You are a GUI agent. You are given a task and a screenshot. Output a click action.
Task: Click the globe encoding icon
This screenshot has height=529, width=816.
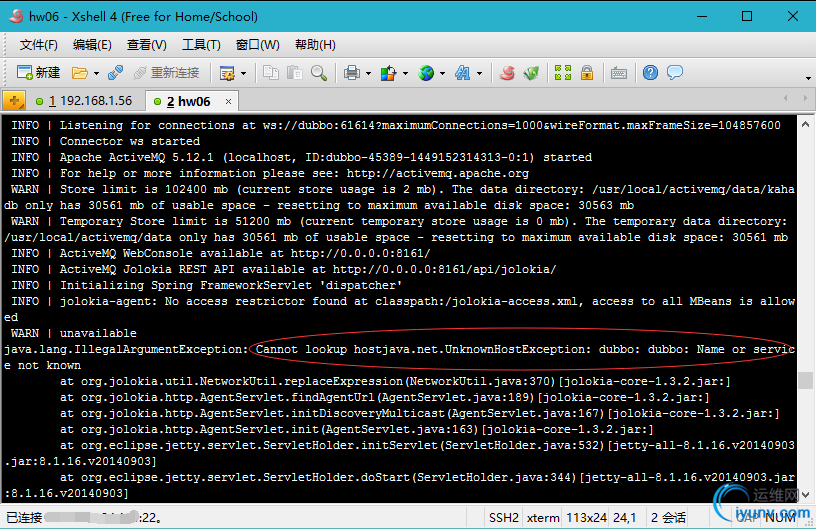pos(426,73)
